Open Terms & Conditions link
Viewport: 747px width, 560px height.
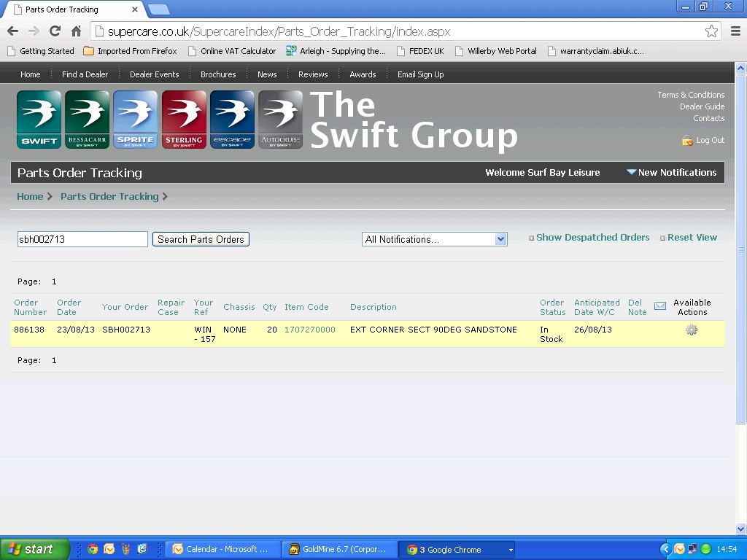pos(691,95)
